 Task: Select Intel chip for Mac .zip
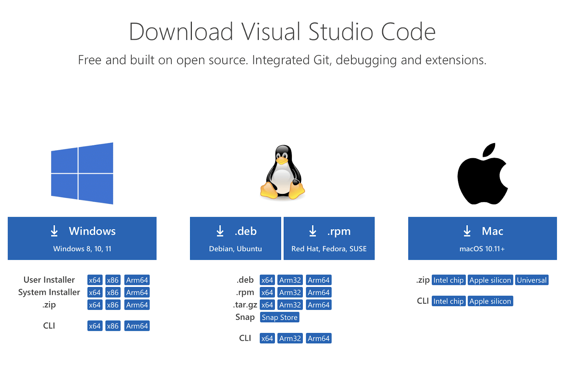pyautogui.click(x=449, y=280)
